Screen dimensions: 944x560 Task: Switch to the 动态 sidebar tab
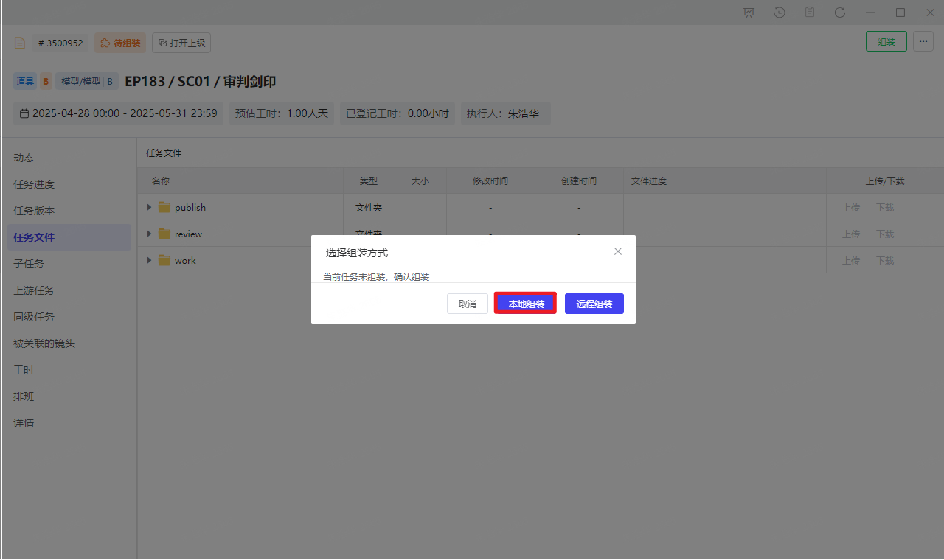pos(24,158)
